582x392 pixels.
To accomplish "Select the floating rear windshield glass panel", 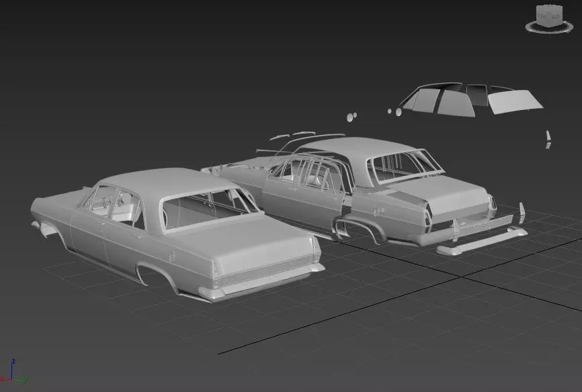I will 514,101.
